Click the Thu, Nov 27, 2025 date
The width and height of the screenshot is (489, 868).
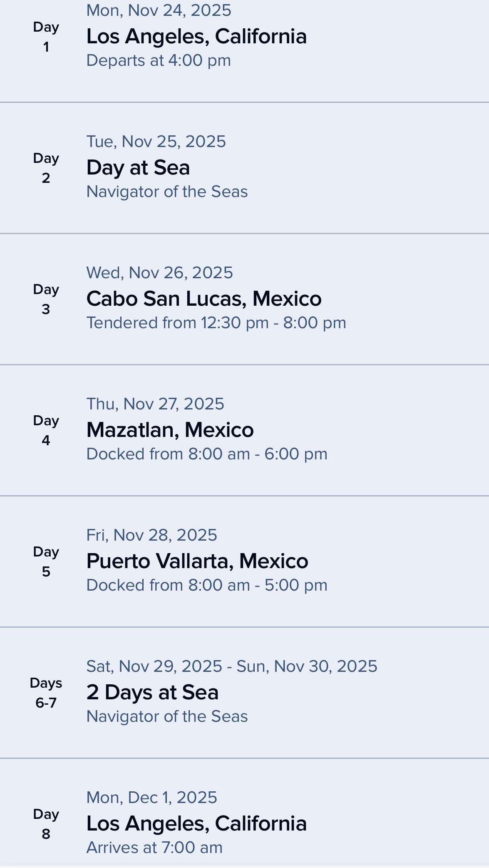point(155,404)
